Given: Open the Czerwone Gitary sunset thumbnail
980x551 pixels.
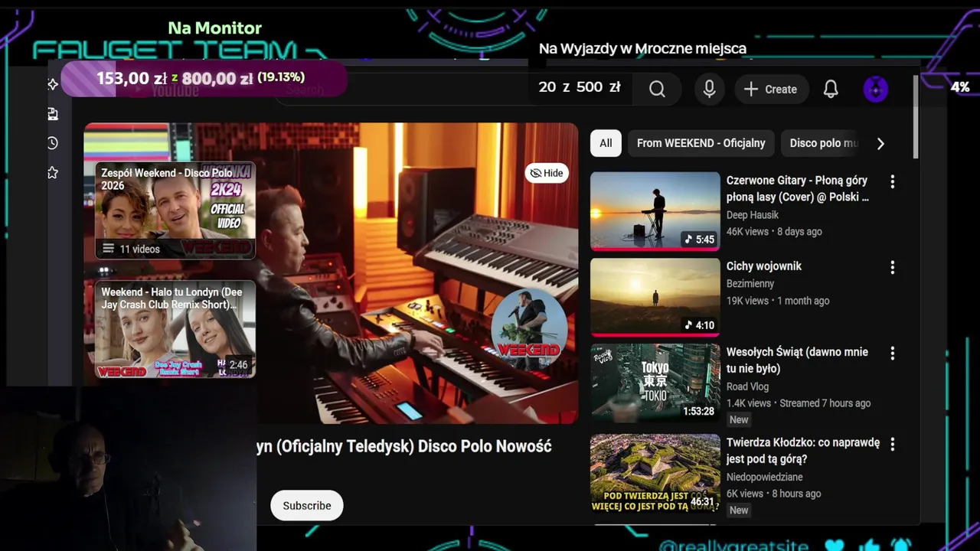Looking at the screenshot, I should pyautogui.click(x=655, y=211).
